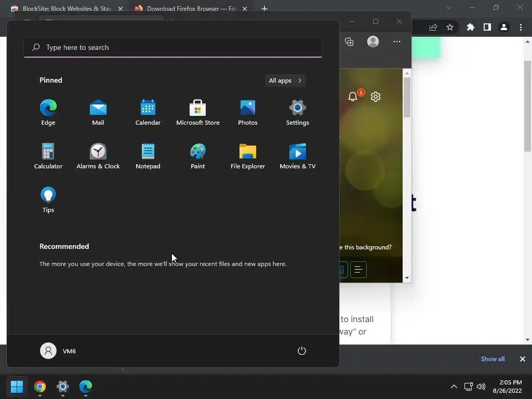This screenshot has width=532, height=399.
Task: Click the power button in Start menu
Action: pos(302,351)
